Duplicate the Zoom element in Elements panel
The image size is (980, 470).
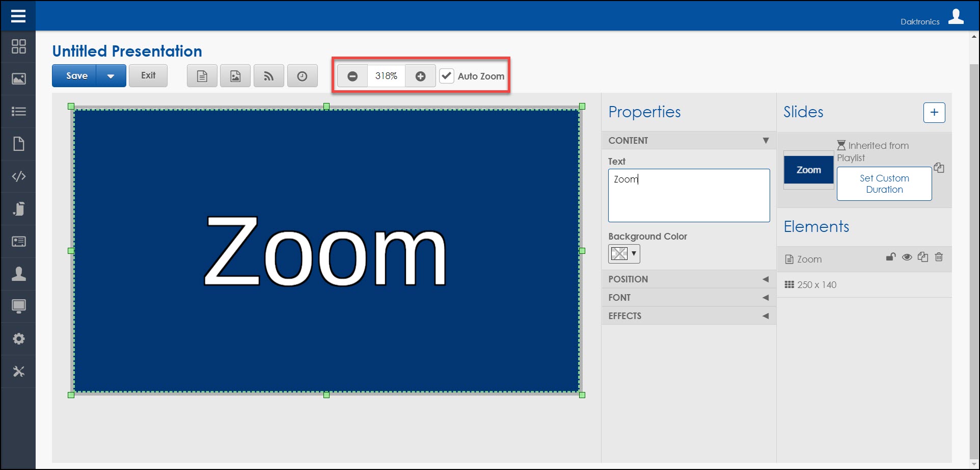tap(923, 258)
